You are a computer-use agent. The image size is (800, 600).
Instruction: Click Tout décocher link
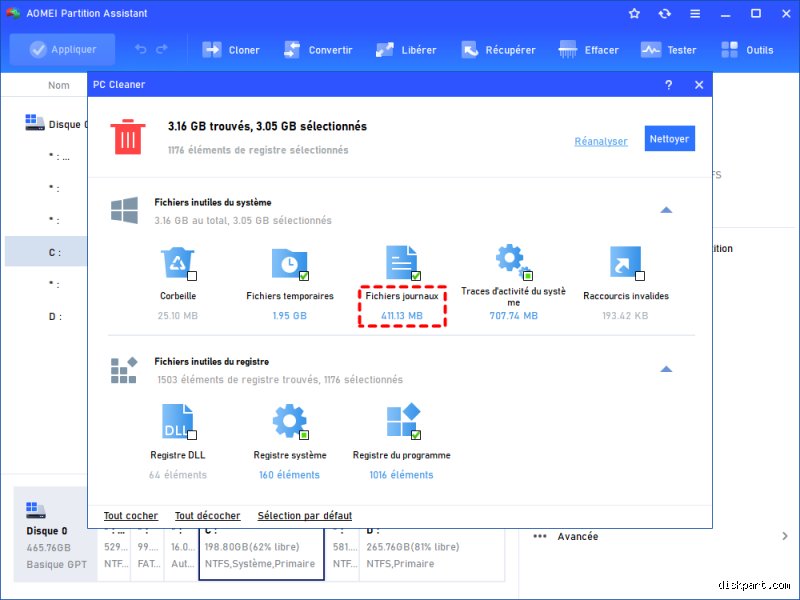coord(207,516)
